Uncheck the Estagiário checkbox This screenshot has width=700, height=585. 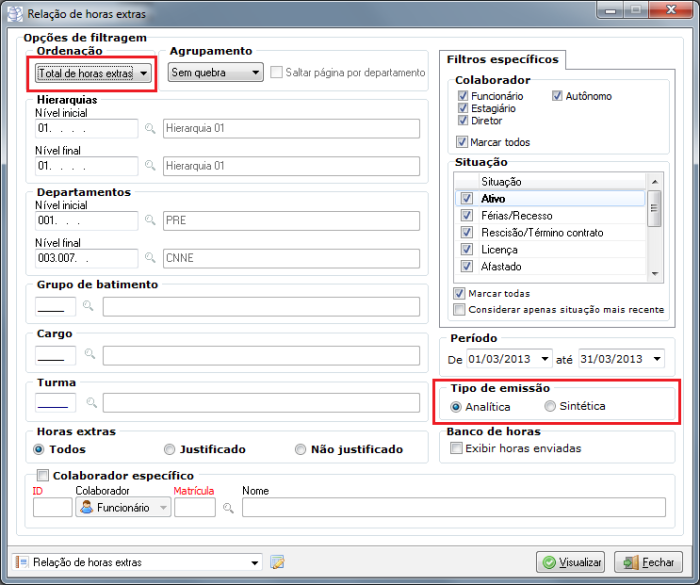tap(463, 108)
